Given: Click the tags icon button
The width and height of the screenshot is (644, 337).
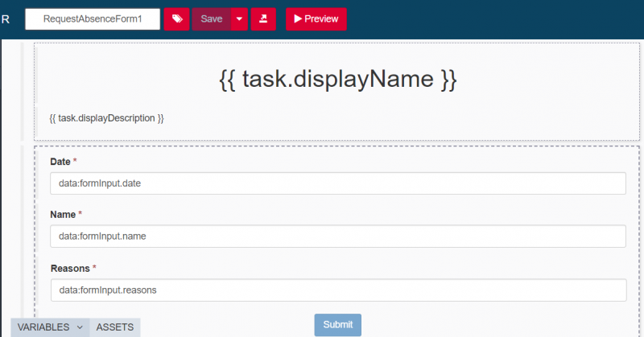Looking at the screenshot, I should click(176, 18).
